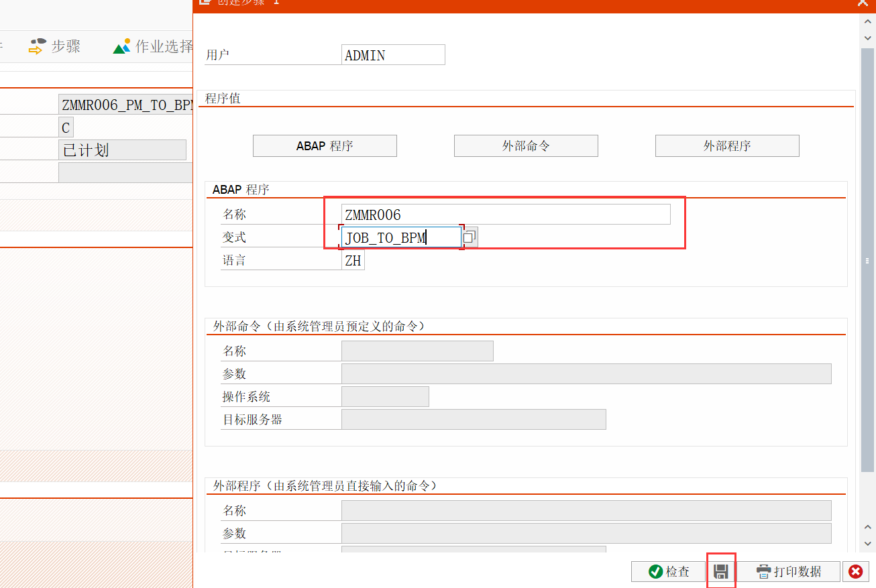Click the ABAP program name field ZMMR006
Image resolution: width=876 pixels, height=588 pixels.
coord(506,215)
